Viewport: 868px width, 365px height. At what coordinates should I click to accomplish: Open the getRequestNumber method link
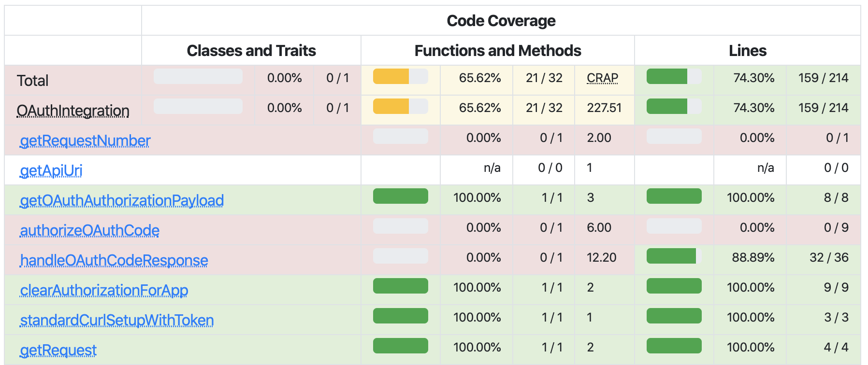(x=85, y=140)
